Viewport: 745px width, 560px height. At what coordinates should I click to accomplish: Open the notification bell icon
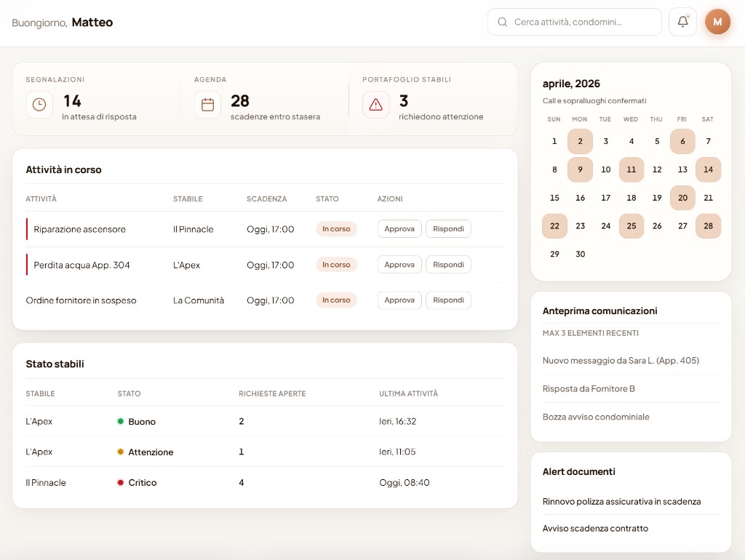coord(682,21)
